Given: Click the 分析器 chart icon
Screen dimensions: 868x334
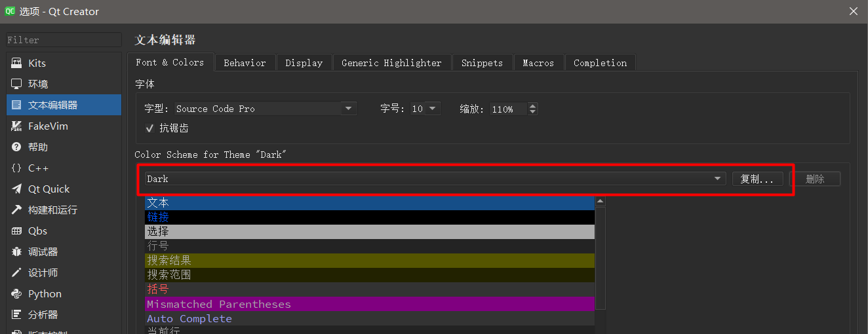Looking at the screenshot, I should (16, 315).
